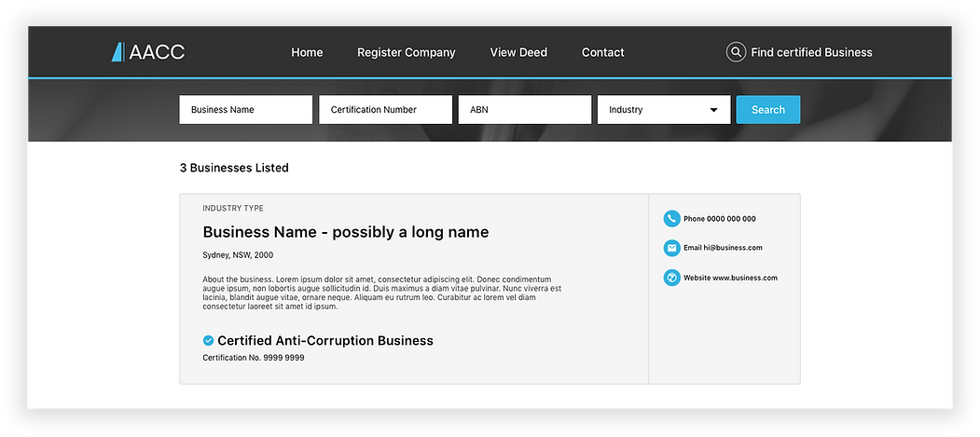Focus the Certification Number field

point(386,109)
